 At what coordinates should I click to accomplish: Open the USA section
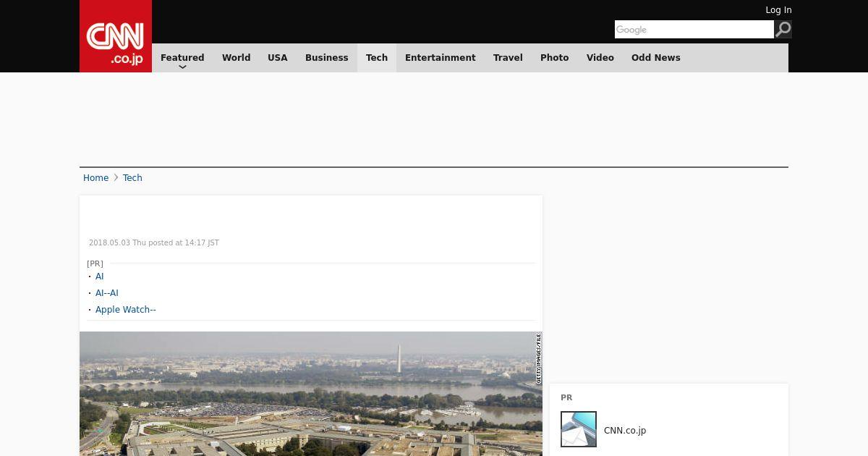[x=278, y=58]
